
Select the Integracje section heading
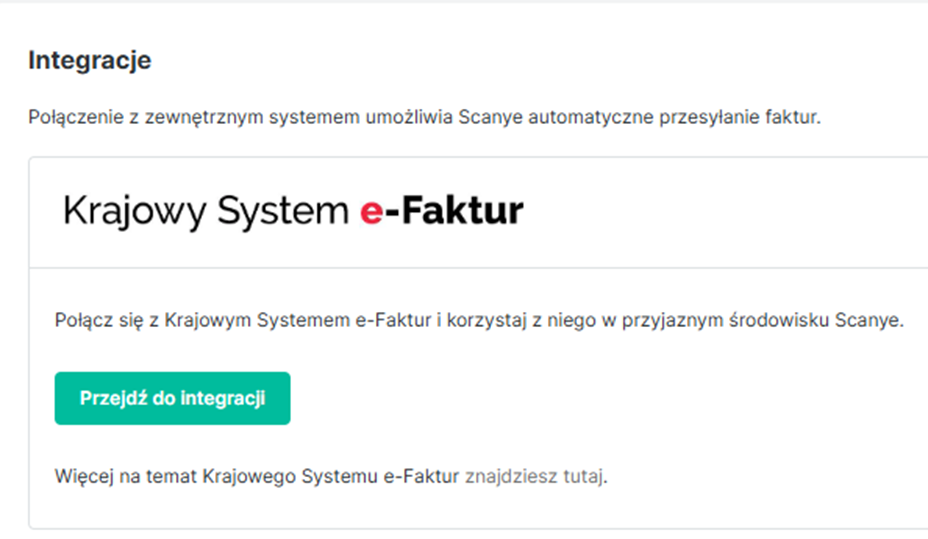(x=90, y=60)
